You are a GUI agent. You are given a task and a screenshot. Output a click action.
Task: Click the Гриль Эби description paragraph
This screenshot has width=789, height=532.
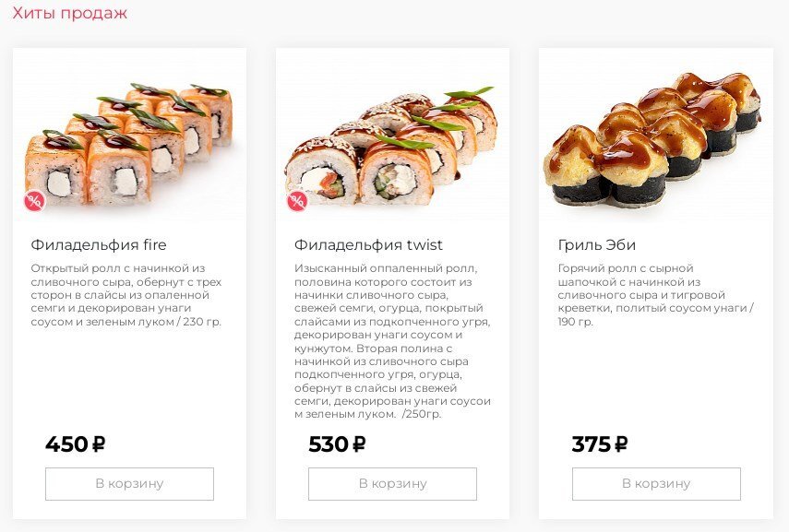click(x=656, y=295)
